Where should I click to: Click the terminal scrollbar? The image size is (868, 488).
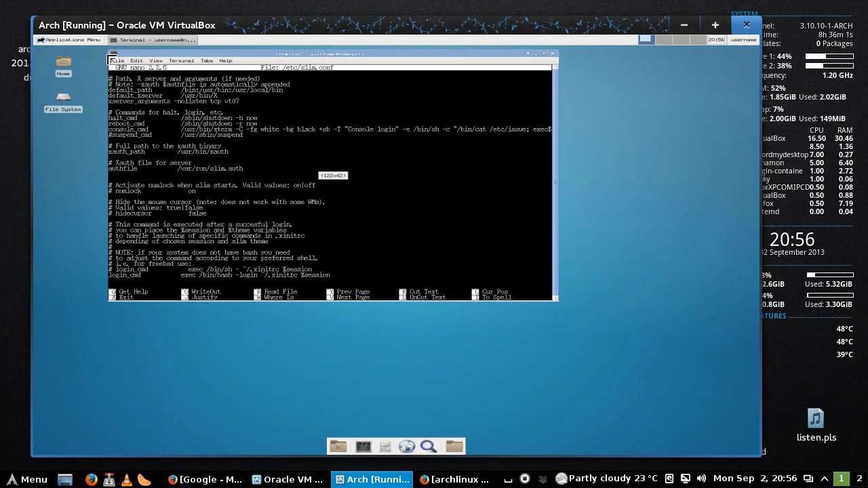click(555, 182)
